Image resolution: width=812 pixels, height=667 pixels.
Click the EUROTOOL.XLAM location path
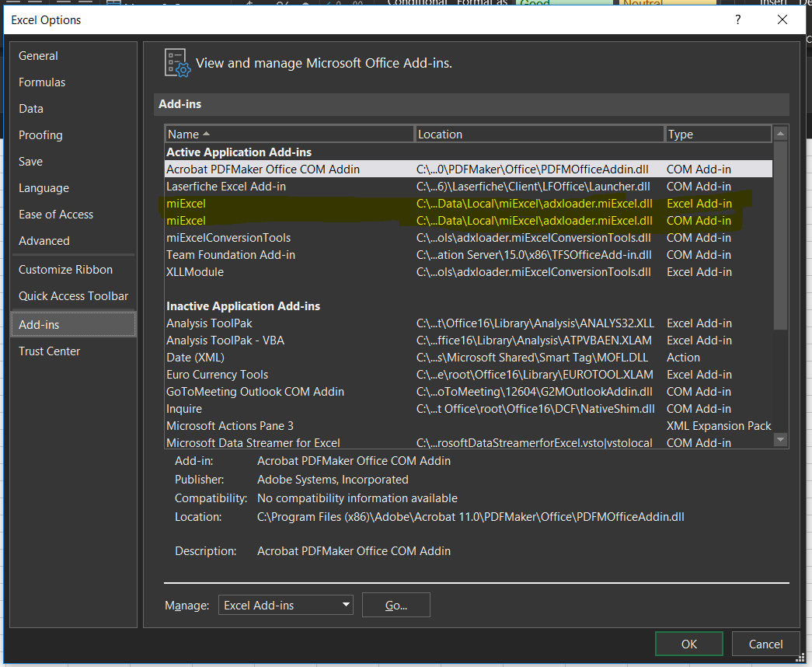point(535,374)
